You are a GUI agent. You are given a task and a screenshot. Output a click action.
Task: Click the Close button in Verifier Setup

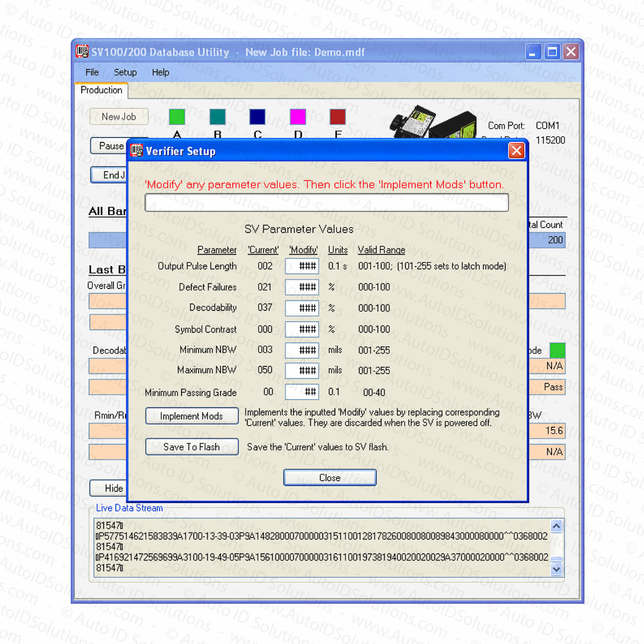click(330, 478)
